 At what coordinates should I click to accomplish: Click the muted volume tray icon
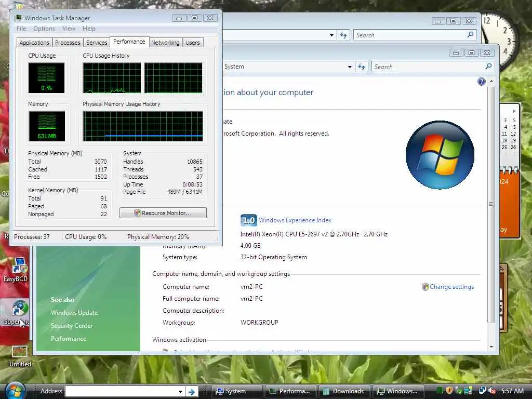click(493, 391)
